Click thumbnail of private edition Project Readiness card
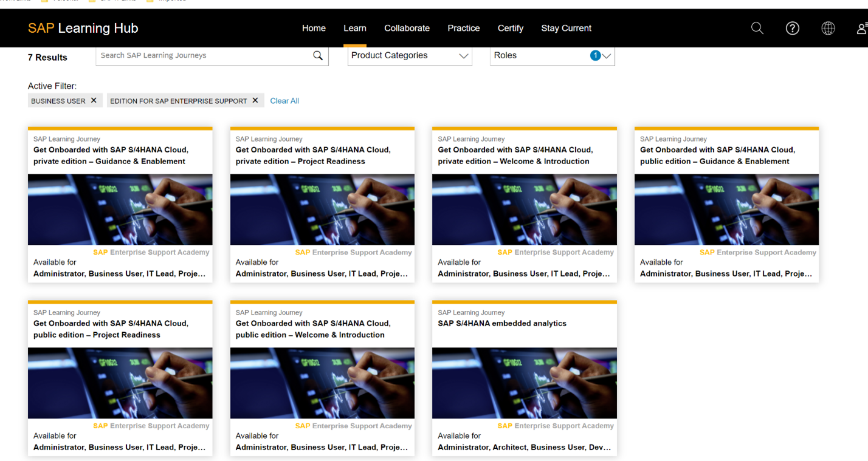Viewport: 868px width, 461px height. [x=322, y=210]
